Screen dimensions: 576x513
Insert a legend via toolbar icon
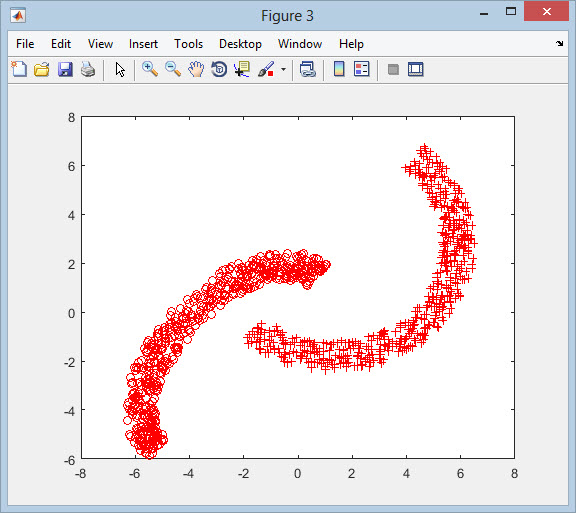[361, 69]
